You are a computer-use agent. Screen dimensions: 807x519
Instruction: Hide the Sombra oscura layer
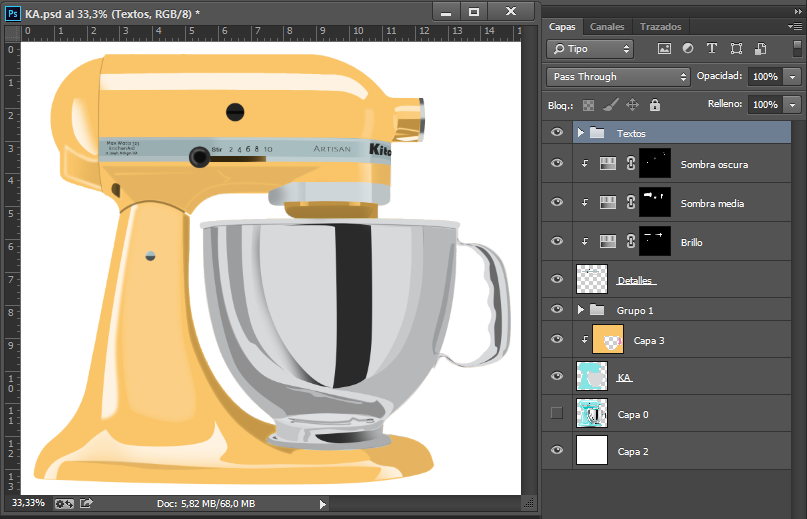pos(557,163)
